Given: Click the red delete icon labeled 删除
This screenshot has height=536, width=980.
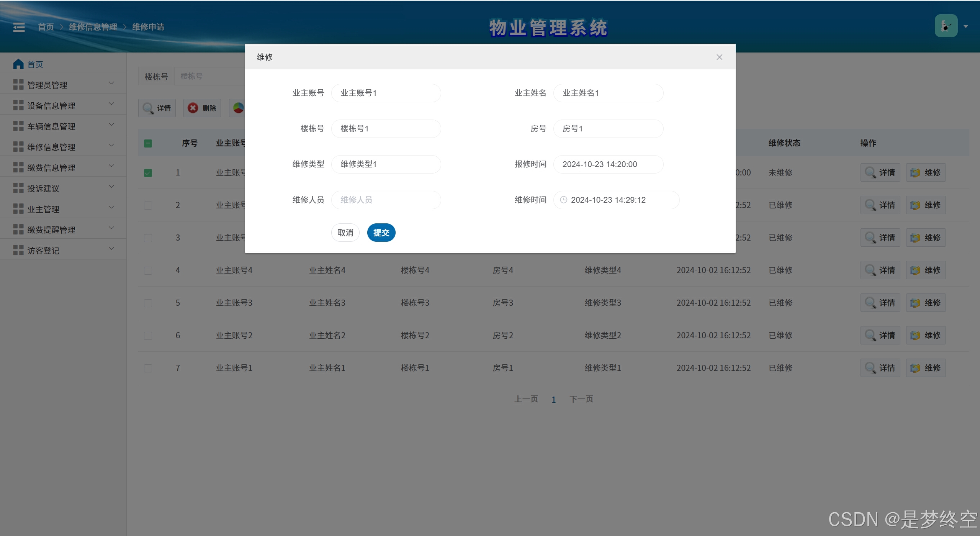Looking at the screenshot, I should 193,108.
